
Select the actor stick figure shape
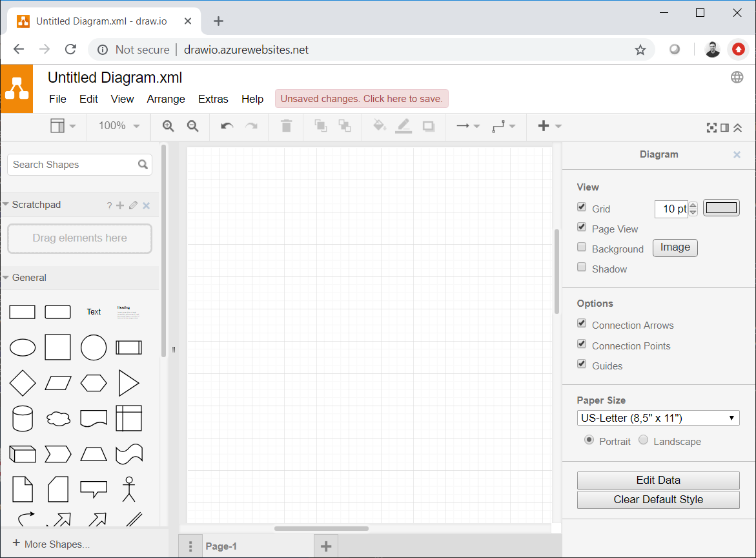(x=128, y=490)
